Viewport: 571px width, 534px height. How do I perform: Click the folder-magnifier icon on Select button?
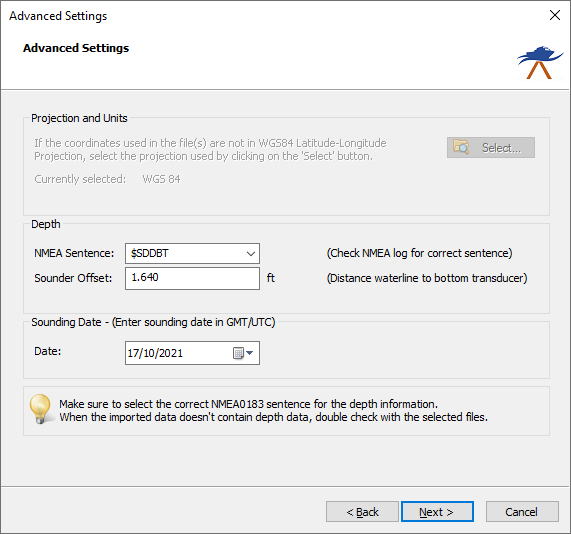461,147
